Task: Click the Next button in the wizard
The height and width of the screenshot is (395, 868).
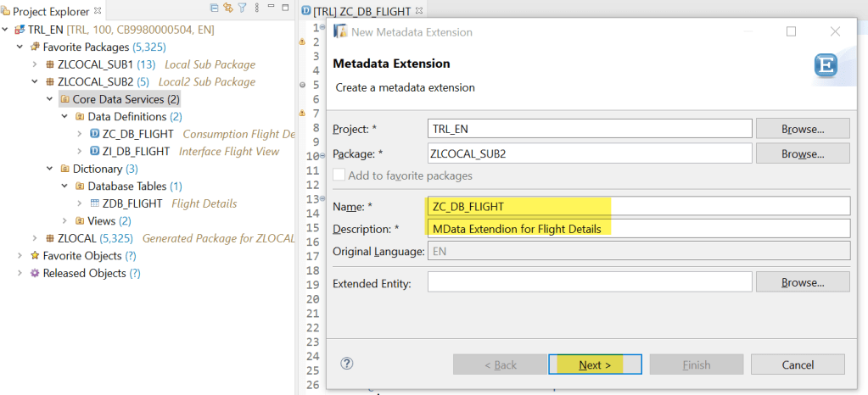Action: 596,364
